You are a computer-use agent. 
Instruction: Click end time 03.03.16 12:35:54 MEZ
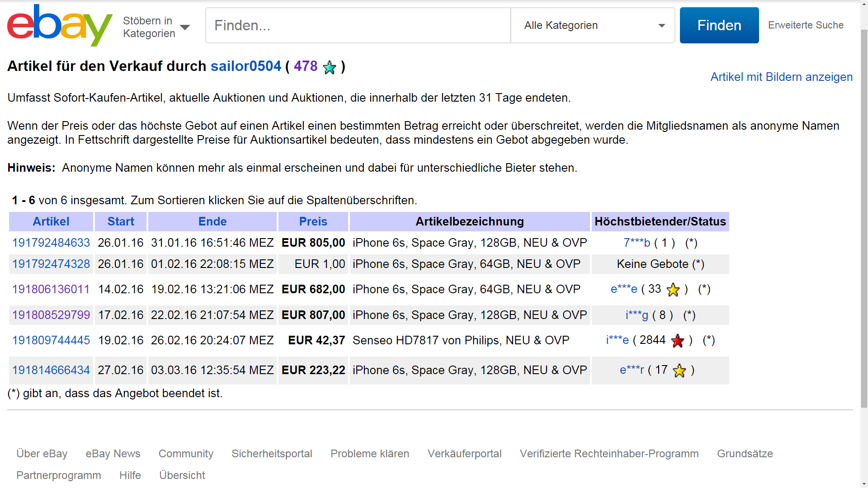(x=212, y=370)
